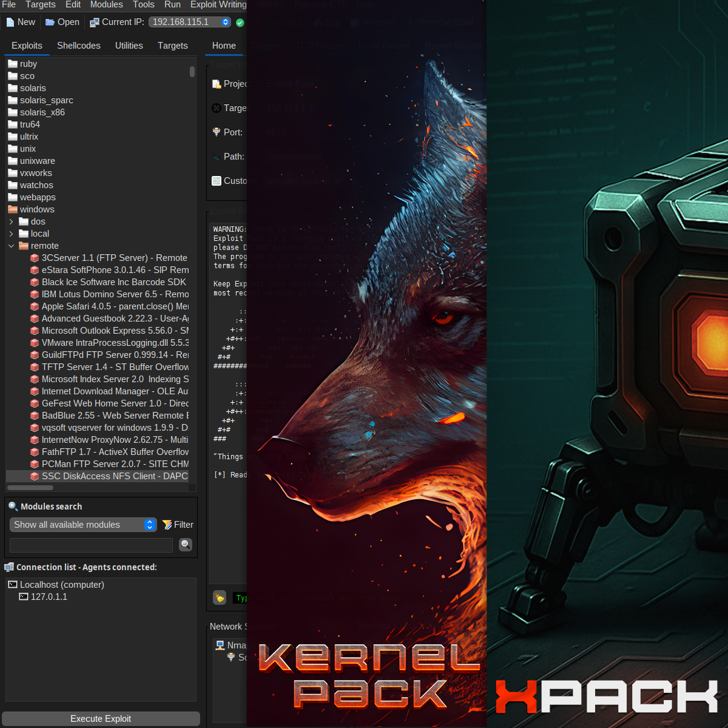Click the 127.0.1.1 agent icon
This screenshot has width=728, height=728.
coord(24,597)
